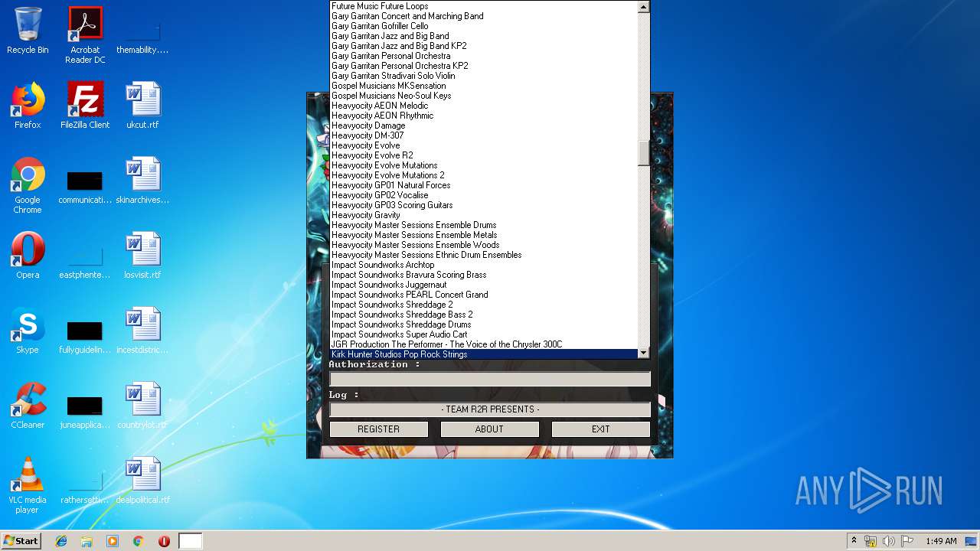Select JGR Production The Performer entry
Image resolution: width=980 pixels, height=551 pixels.
pos(484,344)
